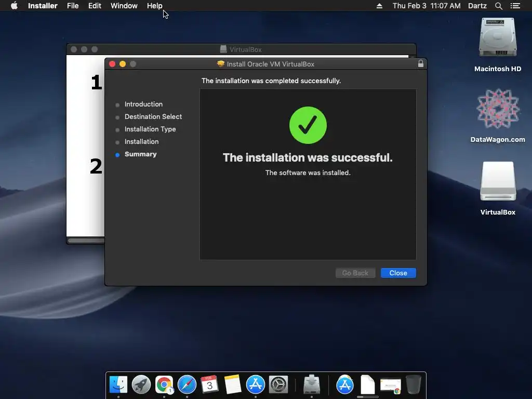Open the Macintosh HD desktop drive
Viewport: 532px width, 399px height.
click(x=498, y=37)
